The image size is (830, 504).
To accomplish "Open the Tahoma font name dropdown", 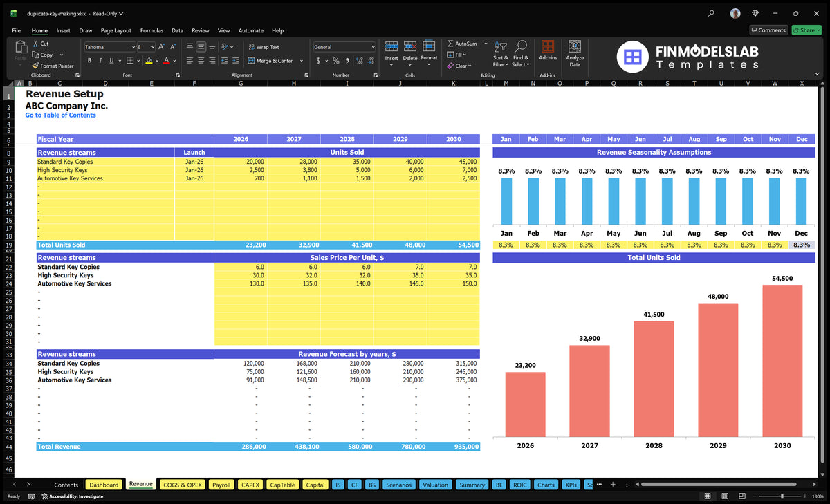I will [132, 47].
